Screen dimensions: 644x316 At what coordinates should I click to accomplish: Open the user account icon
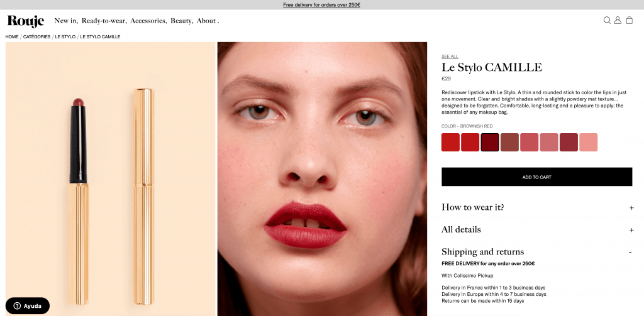tap(618, 20)
